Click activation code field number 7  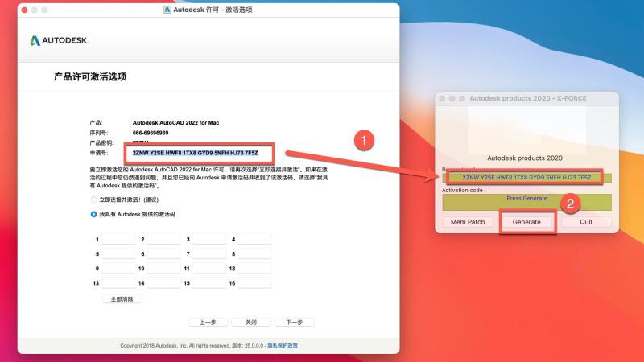tap(209, 253)
